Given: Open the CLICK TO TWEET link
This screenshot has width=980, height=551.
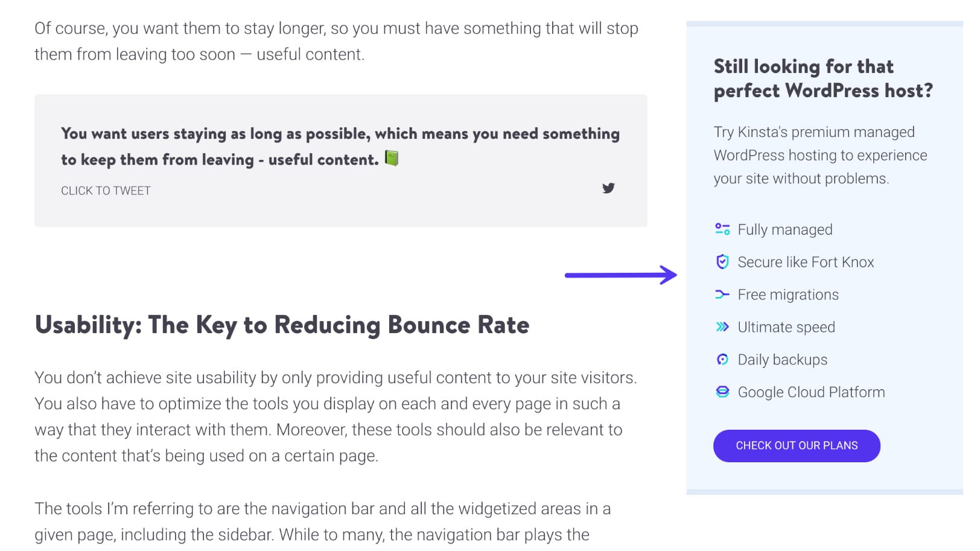Looking at the screenshot, I should pos(106,190).
